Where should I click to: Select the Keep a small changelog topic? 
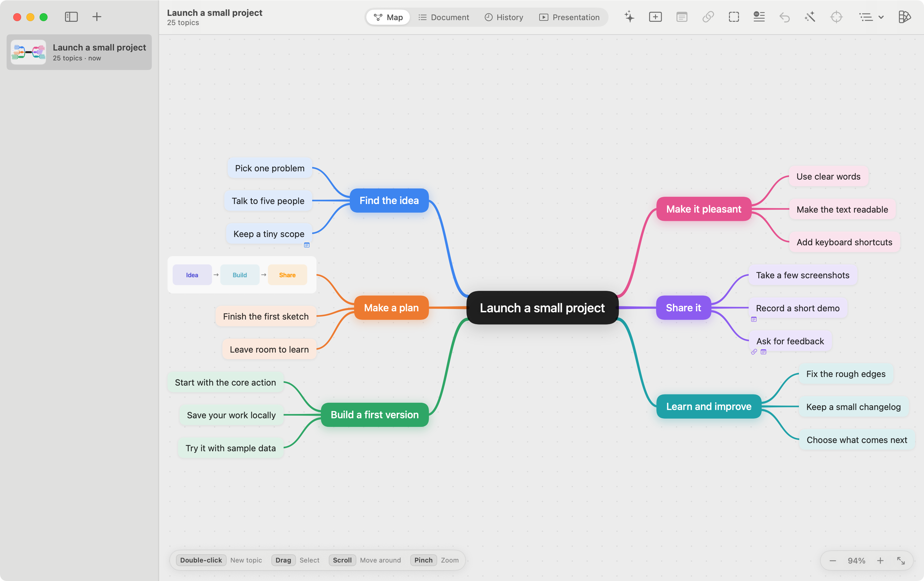853,407
